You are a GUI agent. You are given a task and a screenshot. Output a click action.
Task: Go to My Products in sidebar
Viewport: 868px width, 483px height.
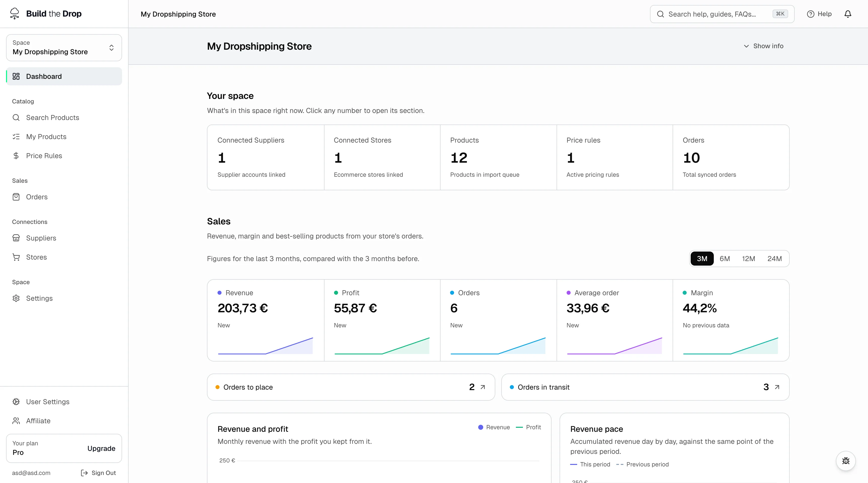tap(64, 136)
